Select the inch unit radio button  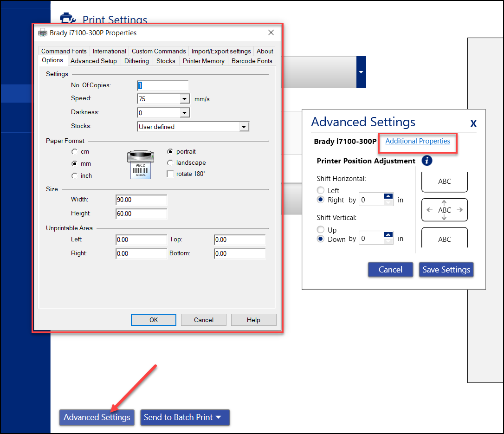pyautogui.click(x=75, y=175)
